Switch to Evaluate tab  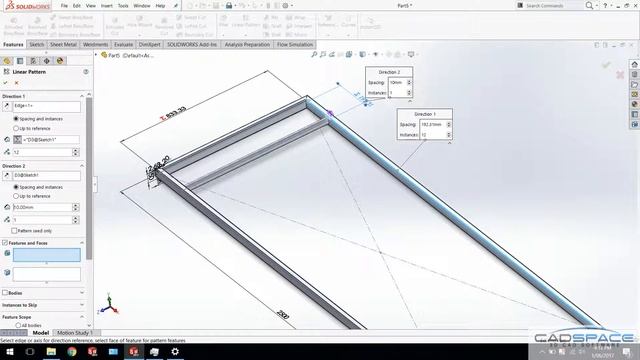coord(123,44)
